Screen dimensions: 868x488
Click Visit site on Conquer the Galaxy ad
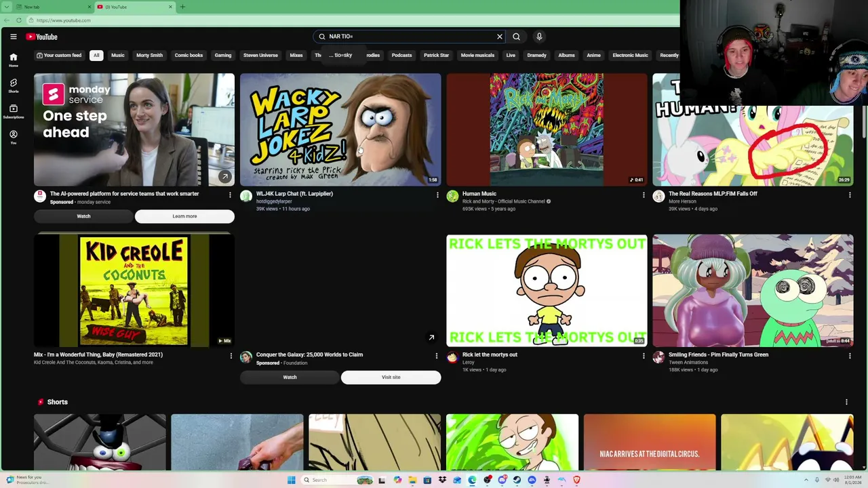tap(391, 378)
